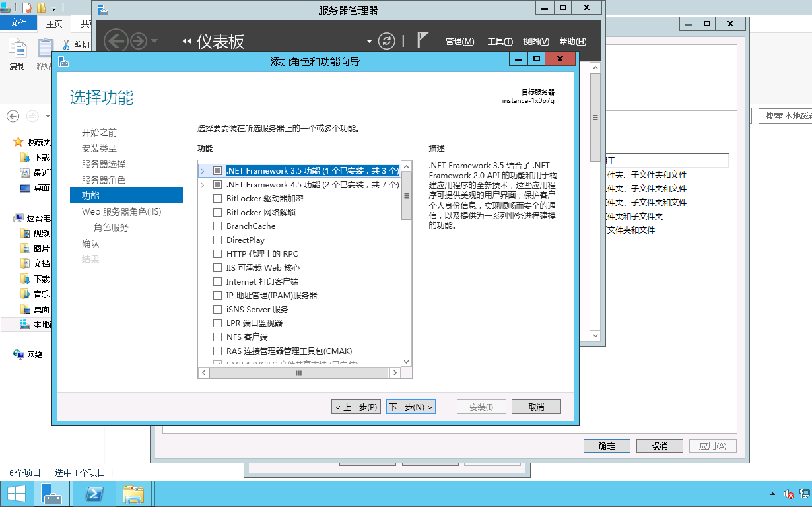Check the NFS 客户端 checkbox

click(217, 337)
